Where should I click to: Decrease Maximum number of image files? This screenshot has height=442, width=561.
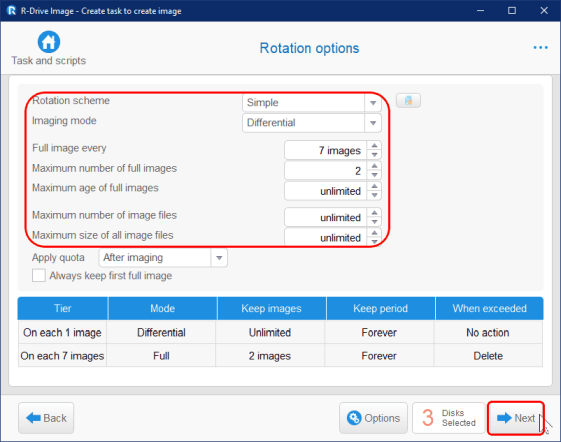374,222
